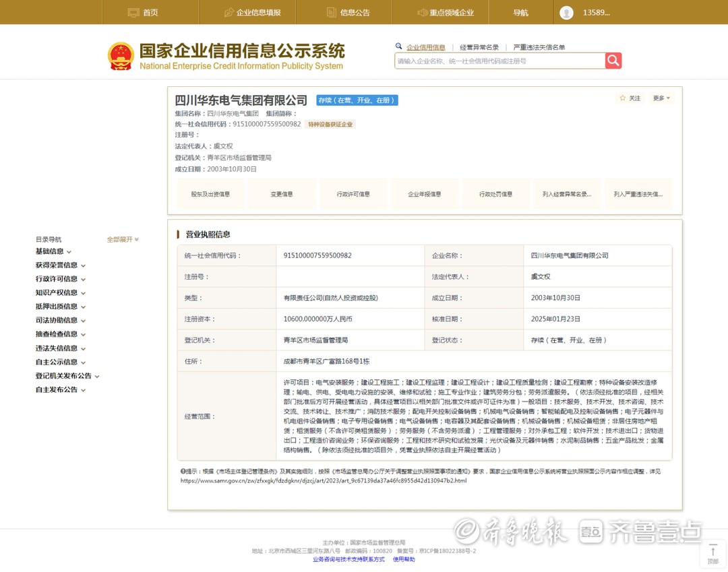
Task: Expand 行政许可信息 in the sidebar
Action: [61, 279]
